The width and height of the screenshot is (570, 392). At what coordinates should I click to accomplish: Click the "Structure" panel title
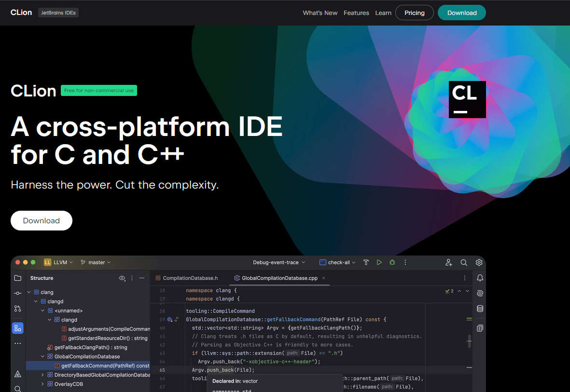(x=42, y=278)
